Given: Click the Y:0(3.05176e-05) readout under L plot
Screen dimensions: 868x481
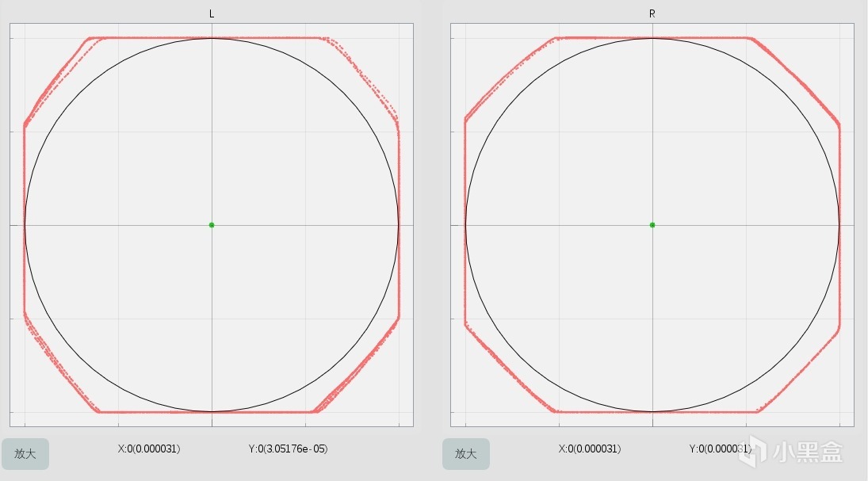Looking at the screenshot, I should [x=288, y=449].
